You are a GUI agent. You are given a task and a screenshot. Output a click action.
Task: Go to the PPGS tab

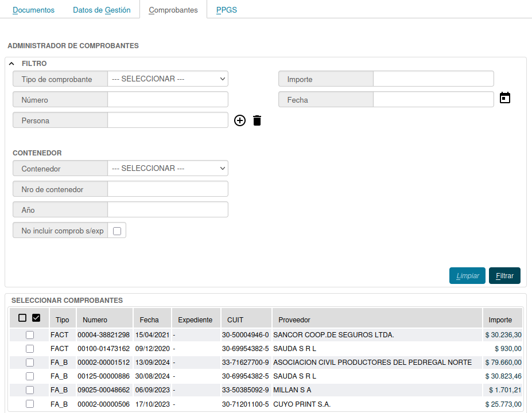(226, 10)
